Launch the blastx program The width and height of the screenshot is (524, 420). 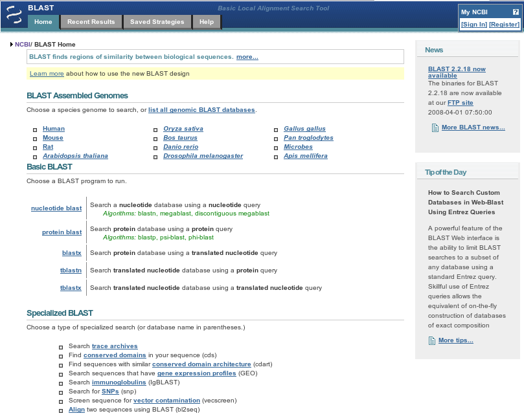(72, 253)
